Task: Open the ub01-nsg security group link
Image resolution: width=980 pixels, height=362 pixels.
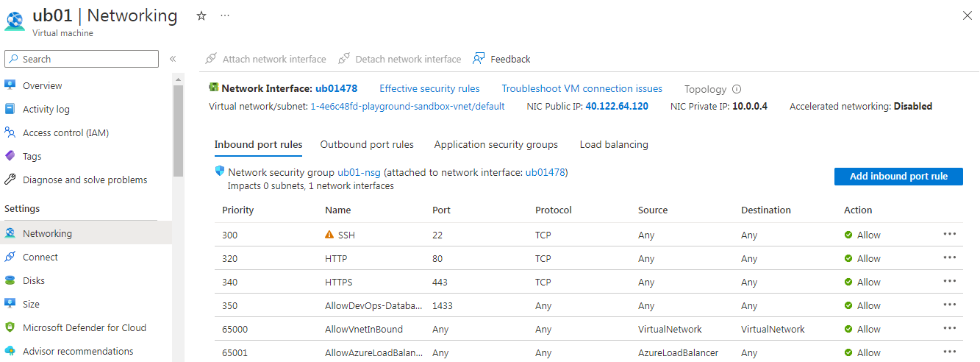Action: 359,172
